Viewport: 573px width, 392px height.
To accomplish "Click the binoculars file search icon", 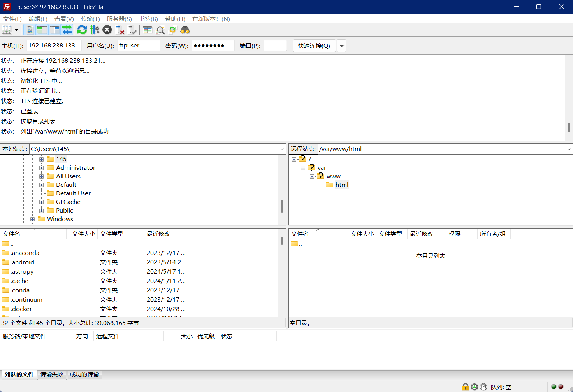I will (185, 30).
